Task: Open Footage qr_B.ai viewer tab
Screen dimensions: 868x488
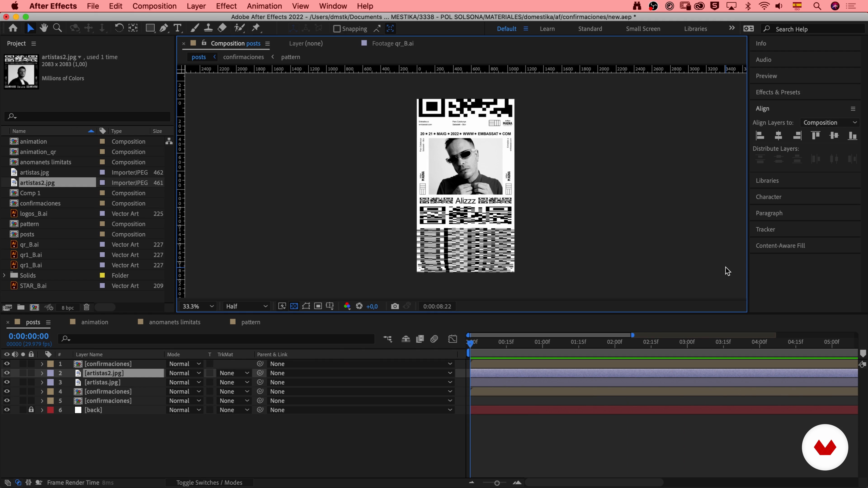Action: 392,43
